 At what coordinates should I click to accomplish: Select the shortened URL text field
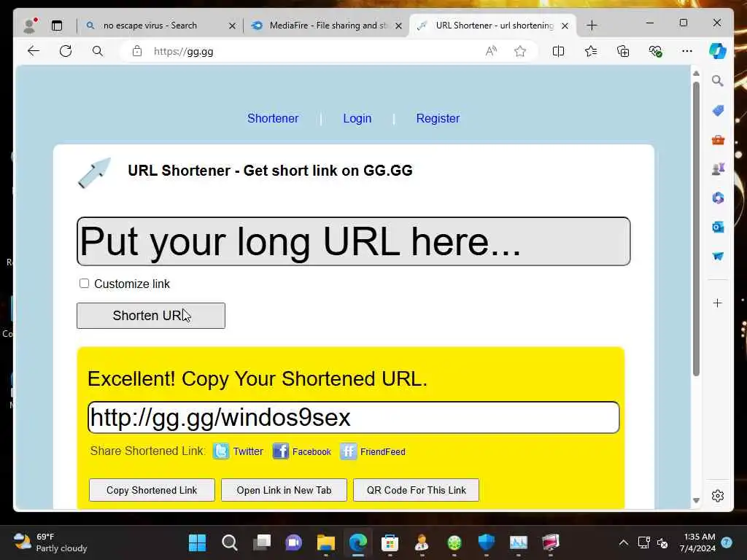coord(354,417)
